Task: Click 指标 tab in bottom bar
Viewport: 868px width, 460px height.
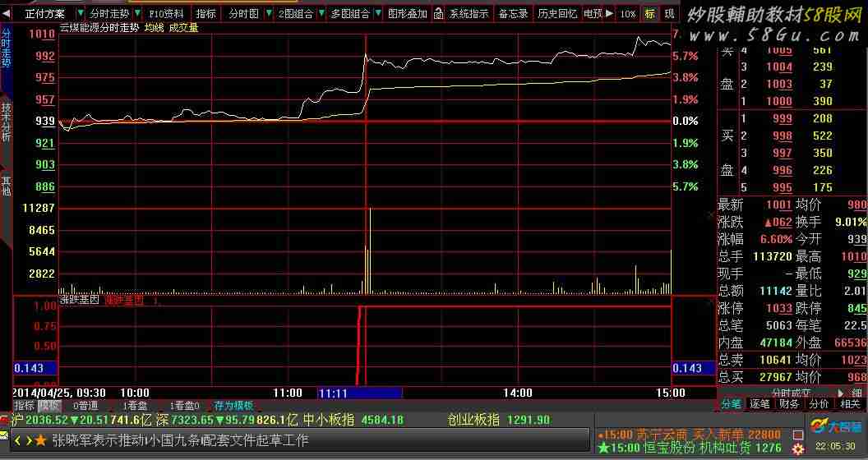Action: [x=24, y=405]
